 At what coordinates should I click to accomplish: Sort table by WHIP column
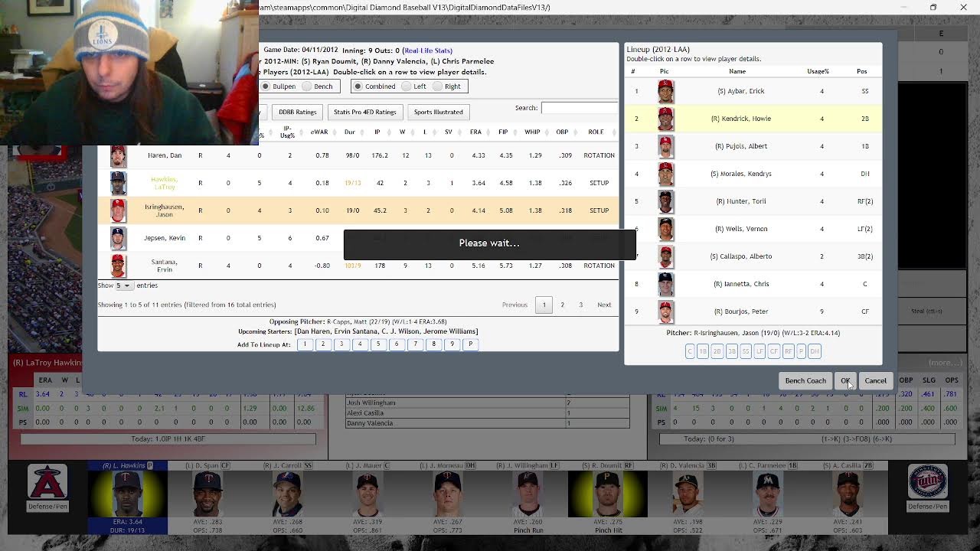pyautogui.click(x=533, y=132)
